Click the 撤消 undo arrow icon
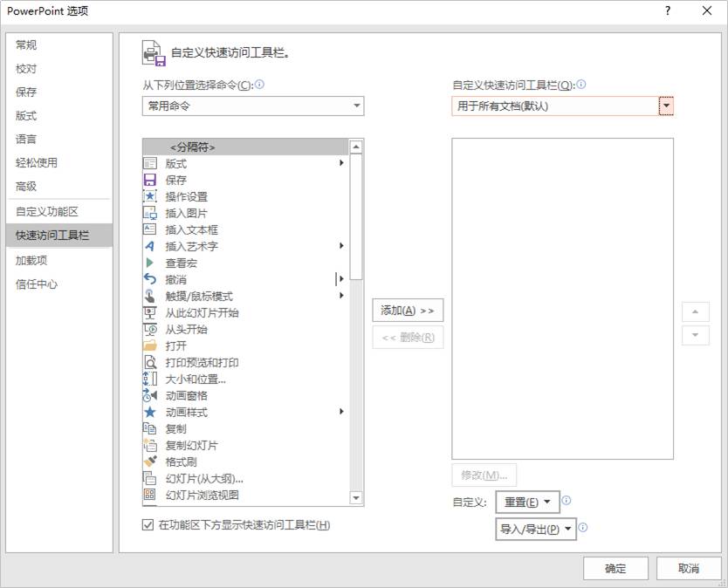 tap(150, 279)
